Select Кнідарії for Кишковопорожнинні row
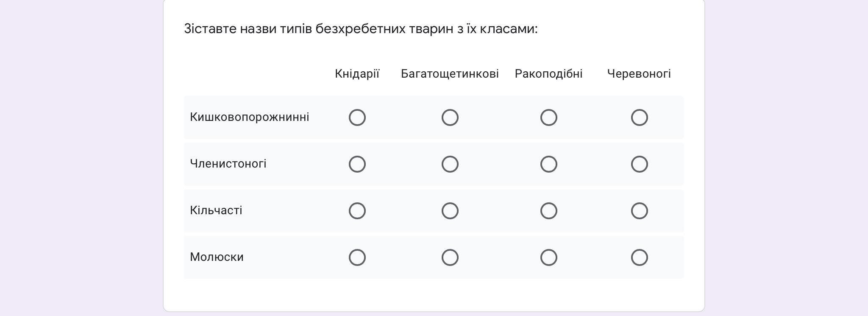Viewport: 868px width, 316px height. click(x=357, y=117)
